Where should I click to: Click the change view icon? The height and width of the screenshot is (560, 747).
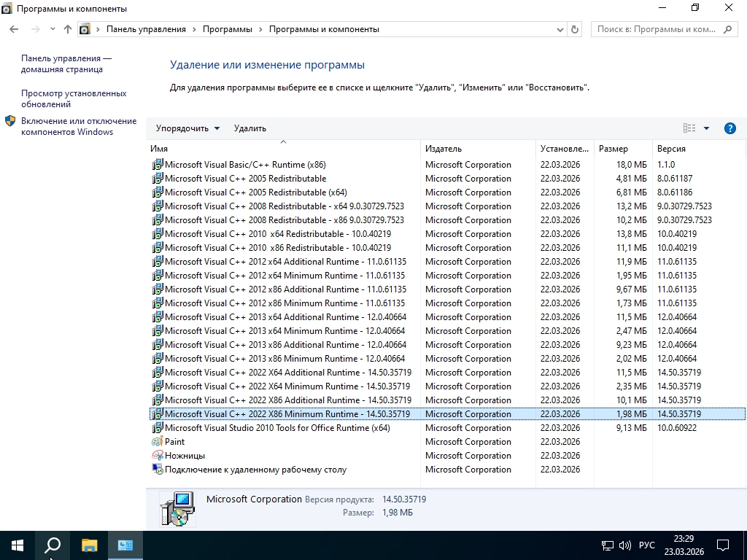tap(689, 128)
